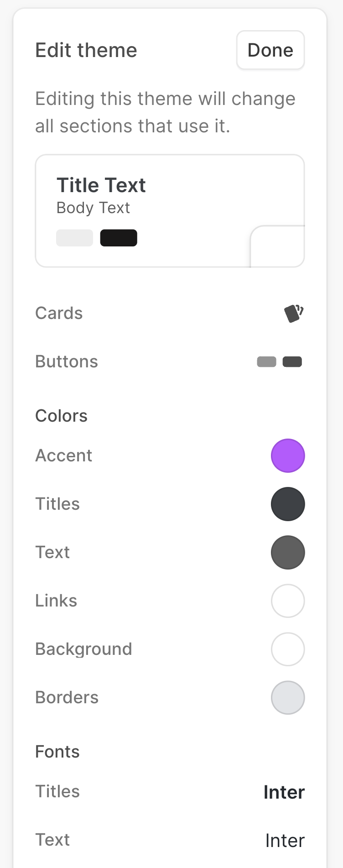Click the Background color label
This screenshot has height=868, width=343.
pyautogui.click(x=83, y=649)
